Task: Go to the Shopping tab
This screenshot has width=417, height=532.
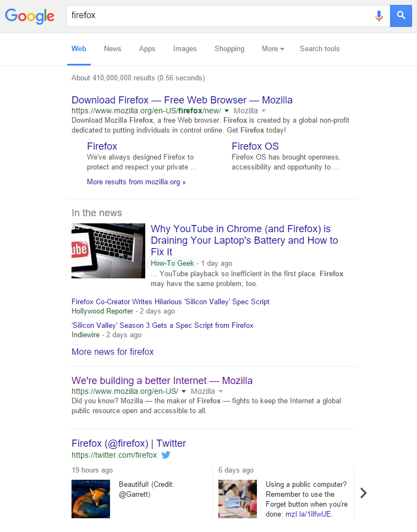Action: 229,49
